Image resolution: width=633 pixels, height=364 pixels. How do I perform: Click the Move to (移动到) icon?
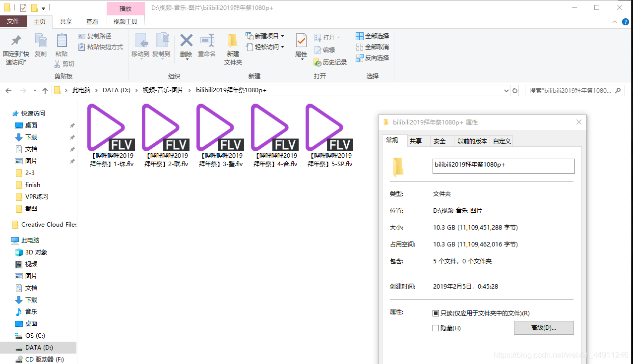coord(141,41)
